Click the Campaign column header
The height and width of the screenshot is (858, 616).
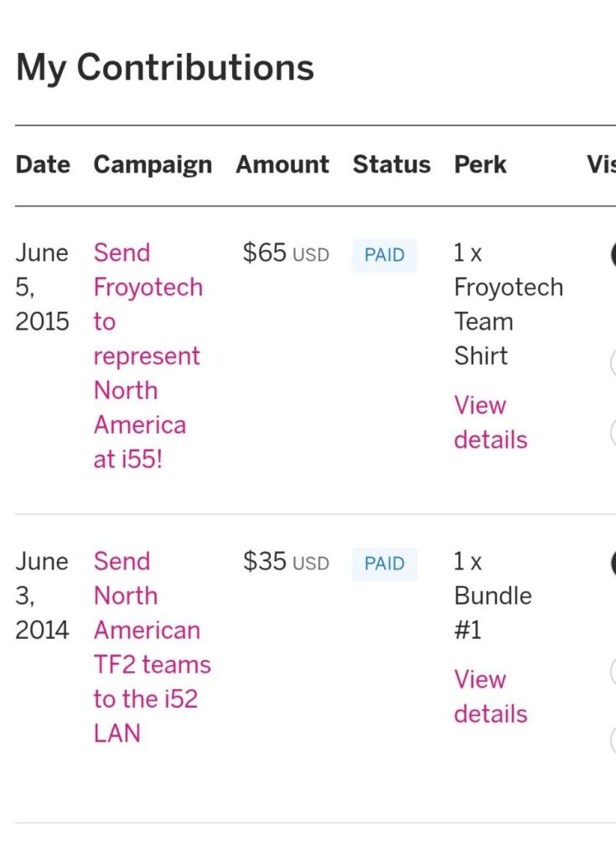point(153,164)
